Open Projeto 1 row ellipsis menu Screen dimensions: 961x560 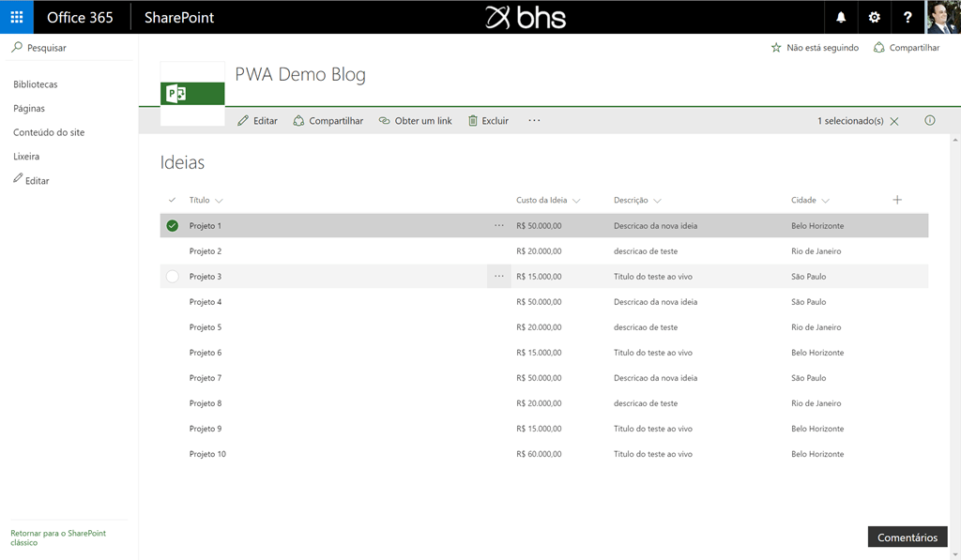[499, 225]
